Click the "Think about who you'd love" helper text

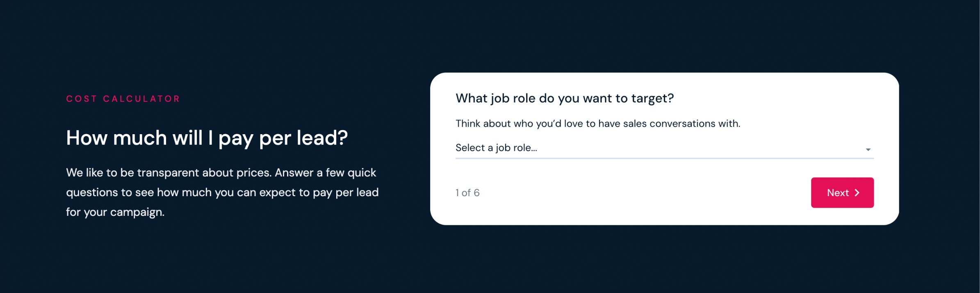tap(598, 124)
